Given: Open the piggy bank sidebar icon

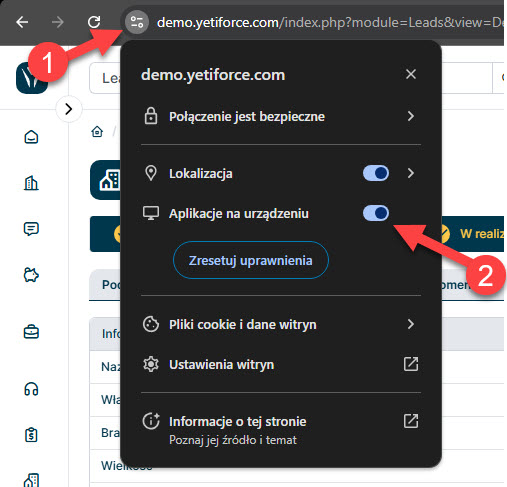Looking at the screenshot, I should click(31, 275).
